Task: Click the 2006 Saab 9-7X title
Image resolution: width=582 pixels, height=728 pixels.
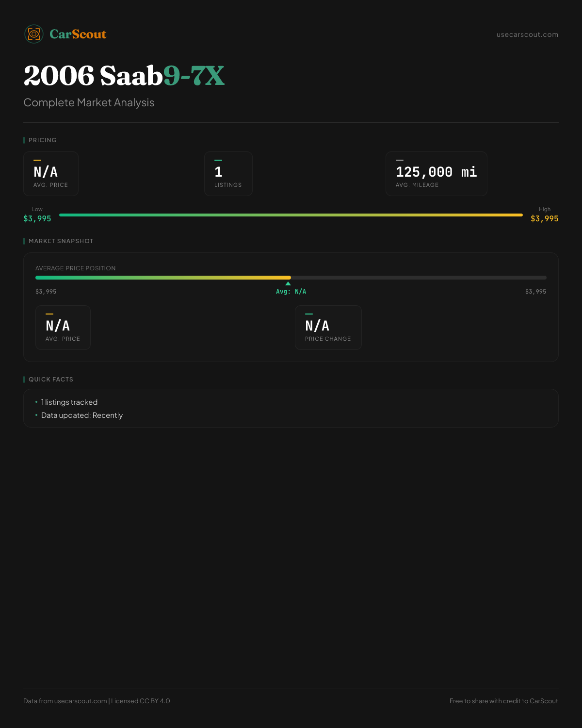Action: [124, 76]
